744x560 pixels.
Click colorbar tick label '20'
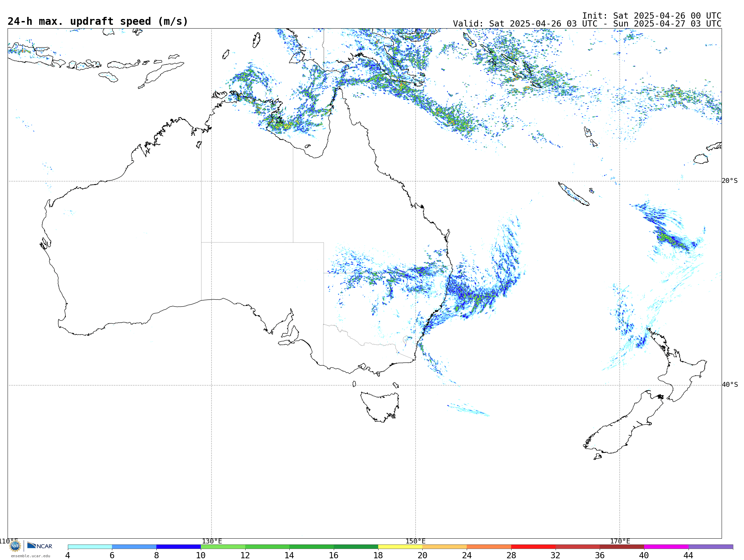pyautogui.click(x=423, y=556)
